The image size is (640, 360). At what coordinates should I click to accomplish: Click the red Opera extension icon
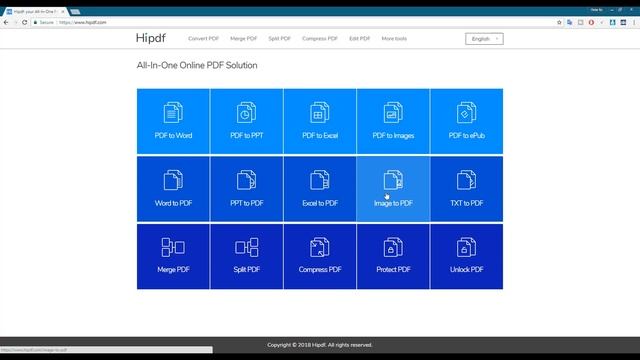click(591, 22)
